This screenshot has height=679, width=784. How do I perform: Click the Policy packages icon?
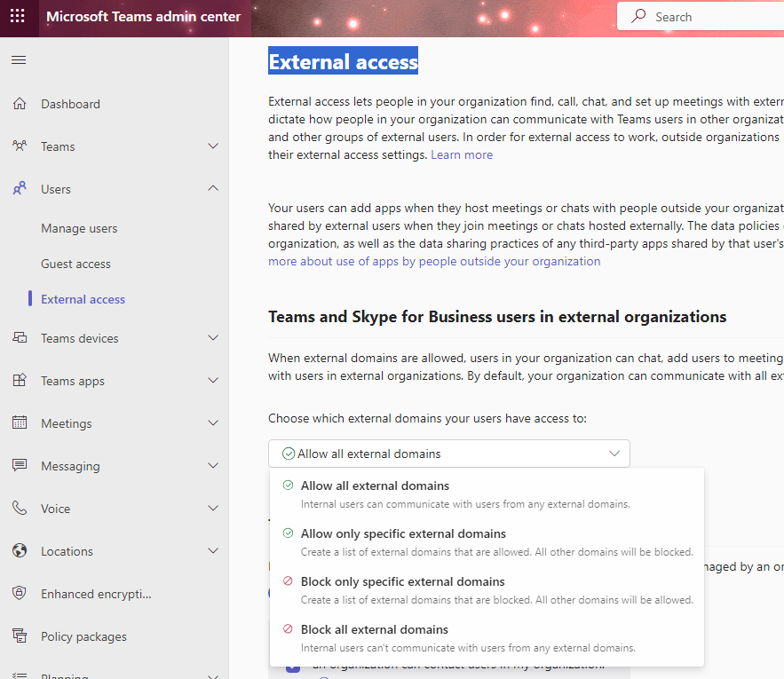click(x=20, y=636)
